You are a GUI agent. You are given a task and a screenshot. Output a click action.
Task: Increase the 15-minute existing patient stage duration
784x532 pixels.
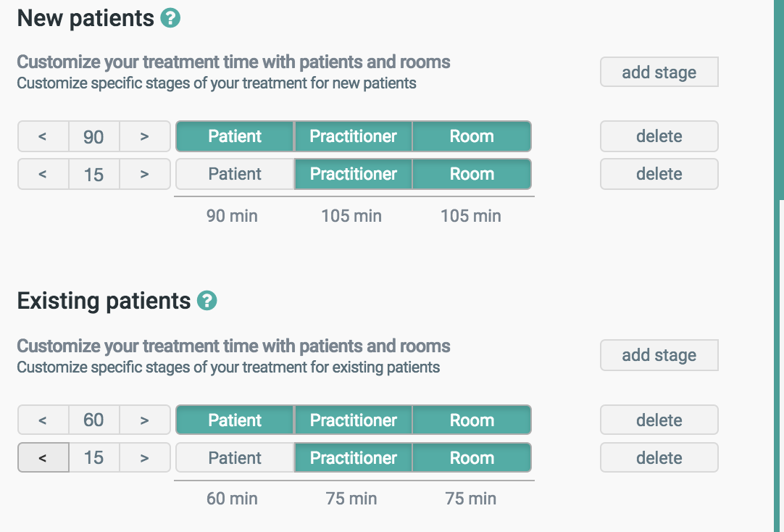pyautogui.click(x=145, y=458)
